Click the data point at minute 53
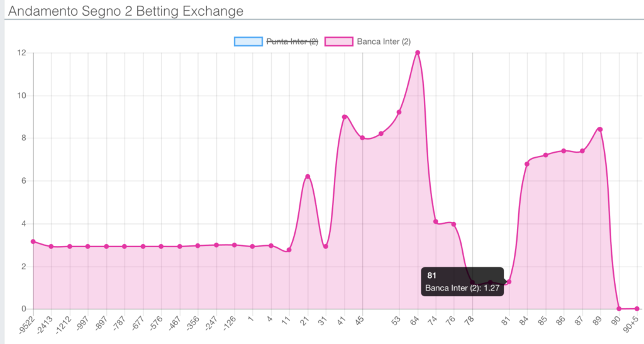Image resolution: width=644 pixels, height=344 pixels. pyautogui.click(x=399, y=113)
